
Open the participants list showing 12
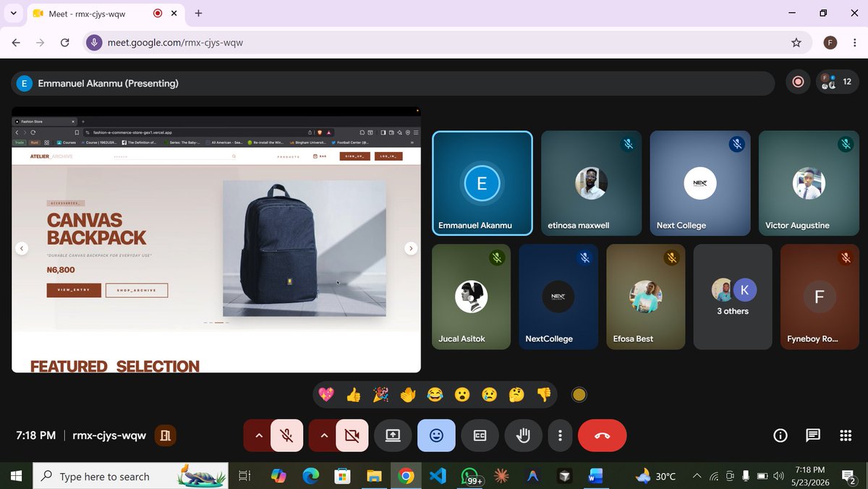click(837, 82)
